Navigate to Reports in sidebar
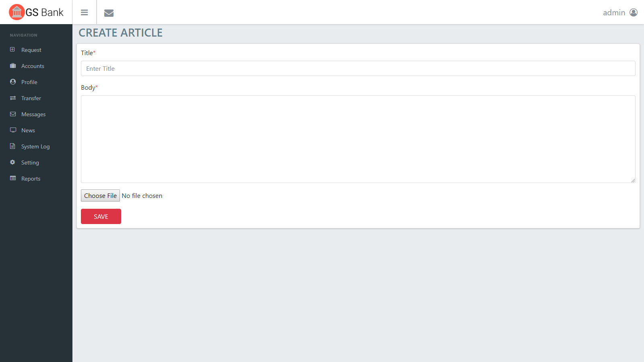The image size is (644, 362). point(31,179)
